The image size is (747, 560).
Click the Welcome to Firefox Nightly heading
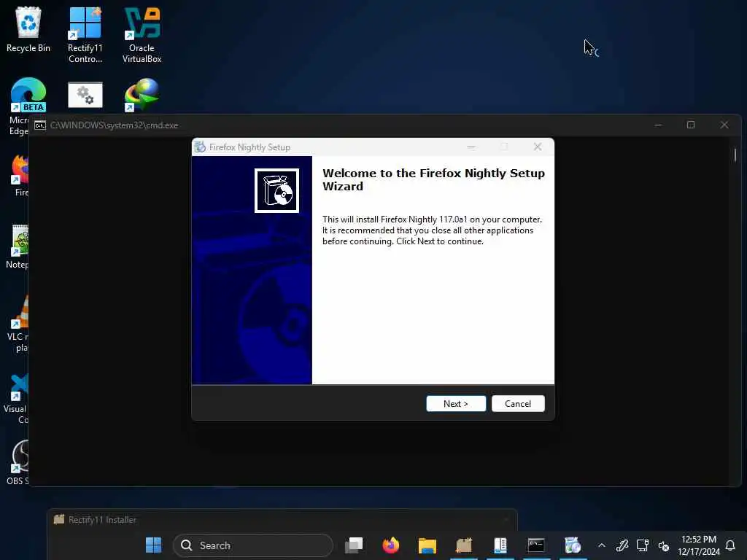[433, 179]
